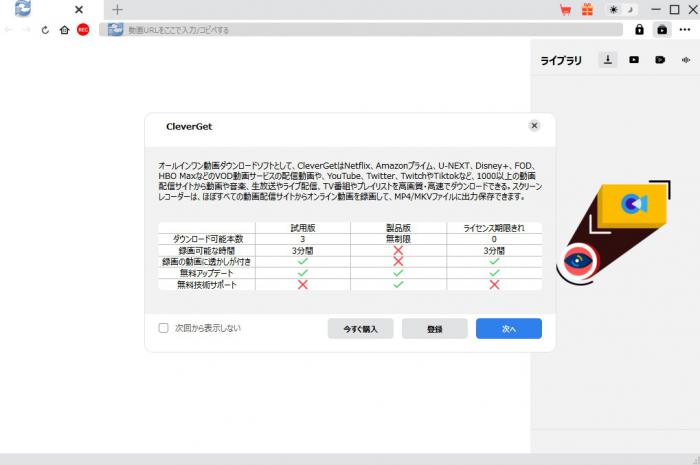Select the CleverGet logo tab
The image size is (700, 465).
click(x=23, y=8)
